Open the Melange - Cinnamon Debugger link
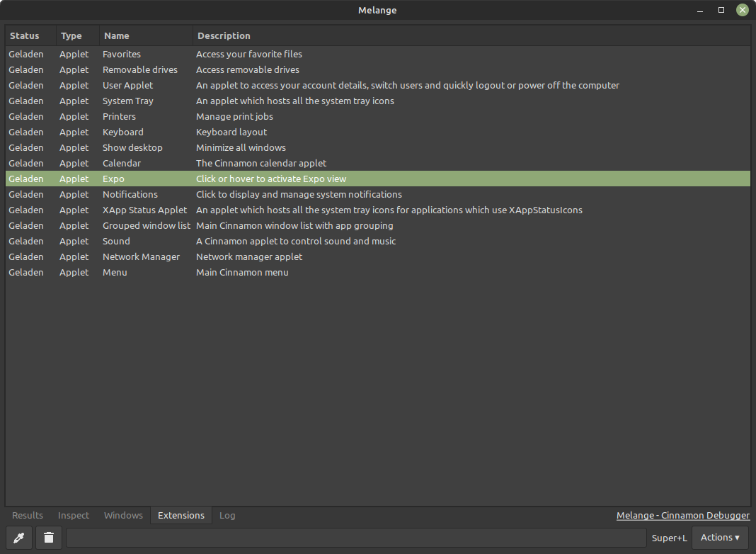The width and height of the screenshot is (756, 554). tap(682, 516)
